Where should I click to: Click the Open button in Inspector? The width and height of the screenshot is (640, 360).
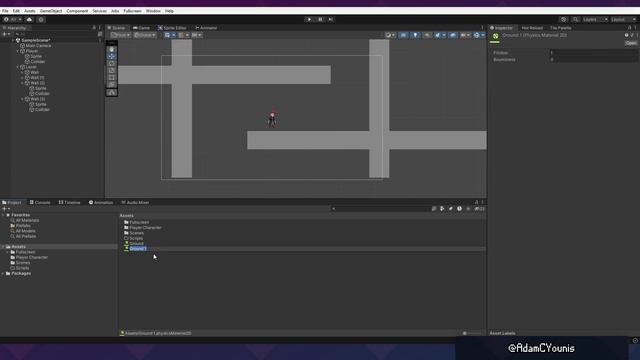[x=631, y=43]
